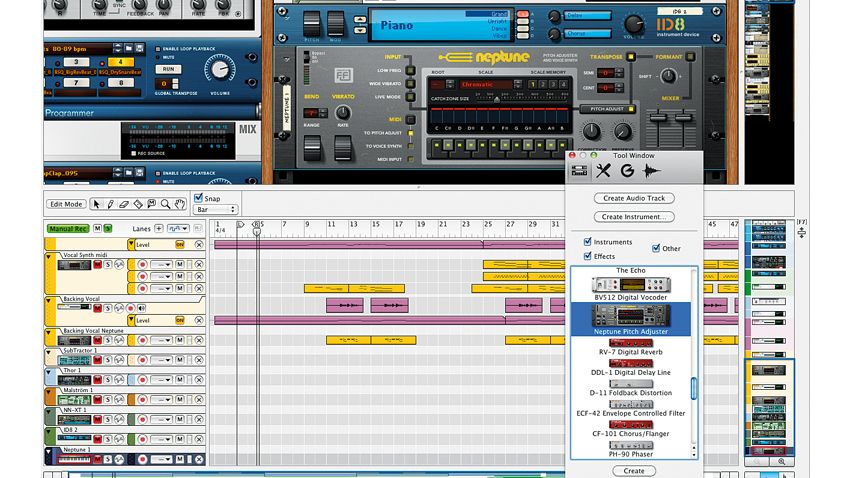Turn off the Backing Vocal Level automation ON button
This screenshot has width=850, height=478.
click(179, 320)
